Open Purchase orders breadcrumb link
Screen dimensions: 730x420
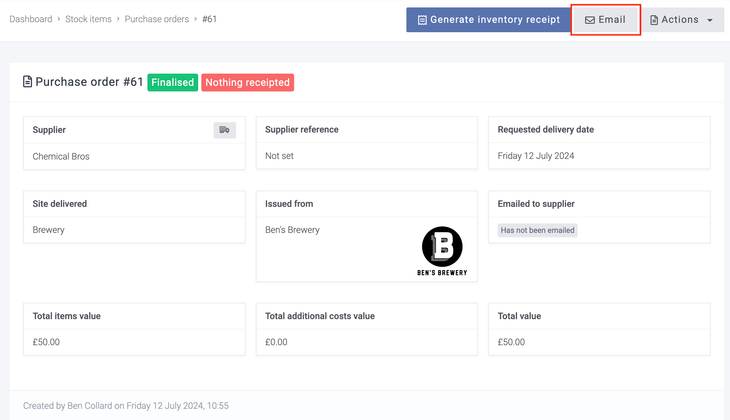(157, 19)
